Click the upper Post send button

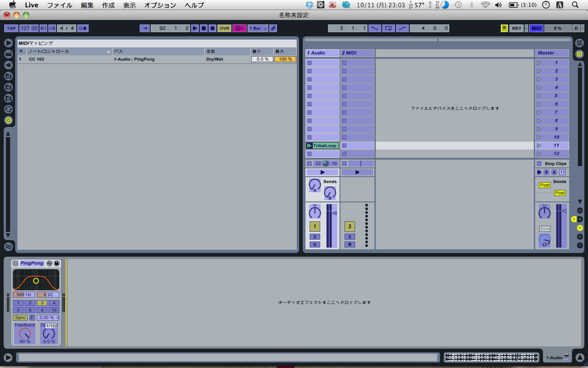pos(545,185)
